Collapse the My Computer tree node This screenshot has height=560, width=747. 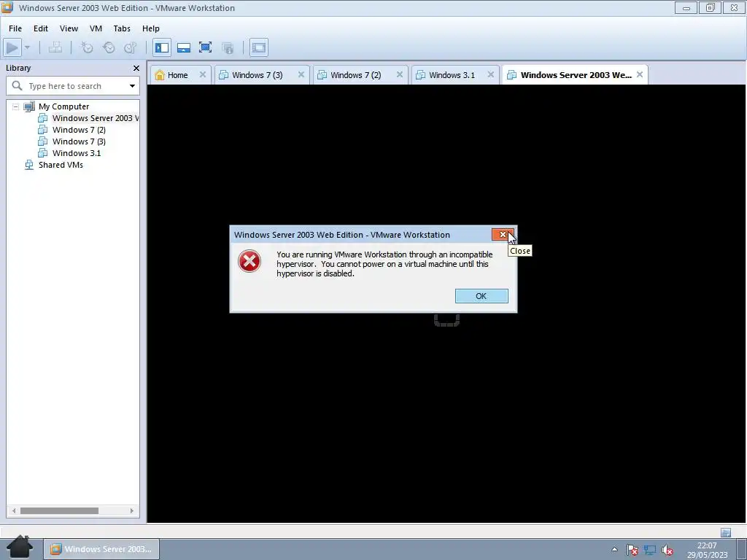(16, 106)
